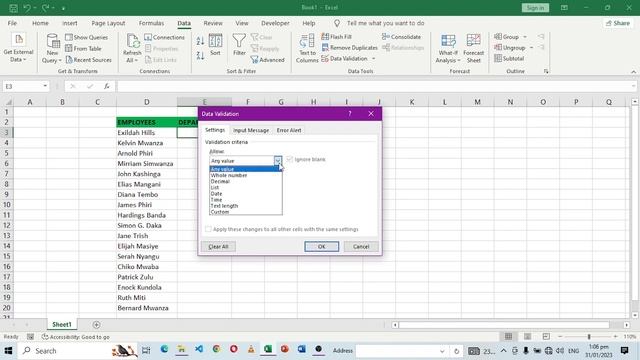This screenshot has width=640, height=360.
Task: Add a new sheet with plus button
Action: pos(96,325)
